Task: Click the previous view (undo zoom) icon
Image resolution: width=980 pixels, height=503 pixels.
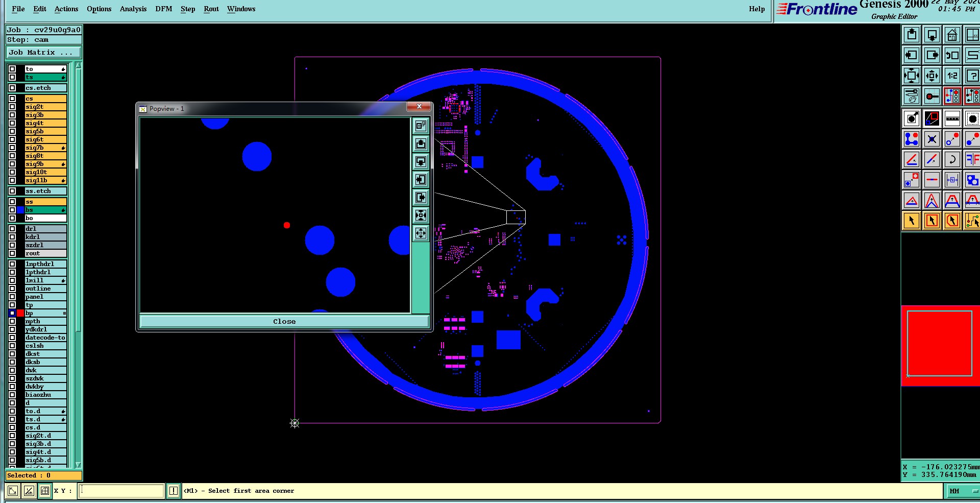Action: (x=952, y=55)
